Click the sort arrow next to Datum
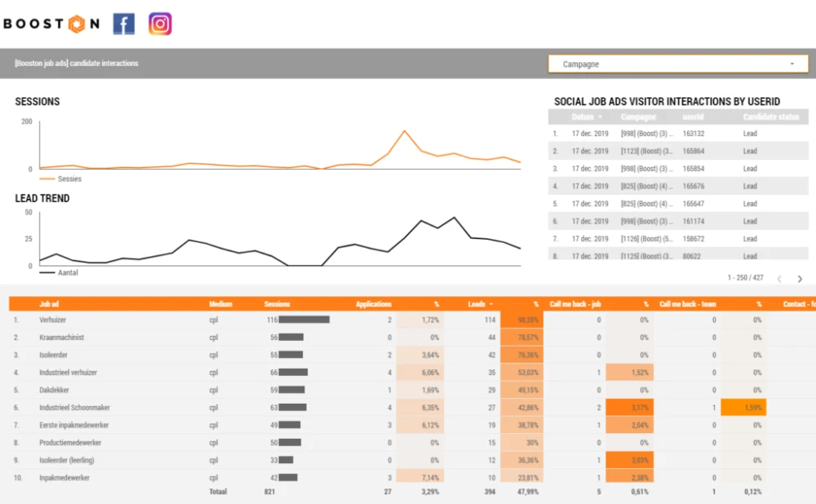This screenshot has width=816, height=504. (601, 117)
